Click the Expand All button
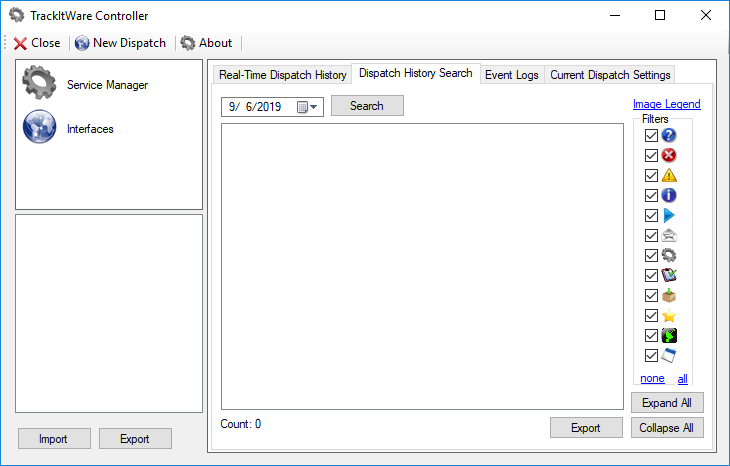Viewport: 730px width, 466px height. [x=667, y=403]
